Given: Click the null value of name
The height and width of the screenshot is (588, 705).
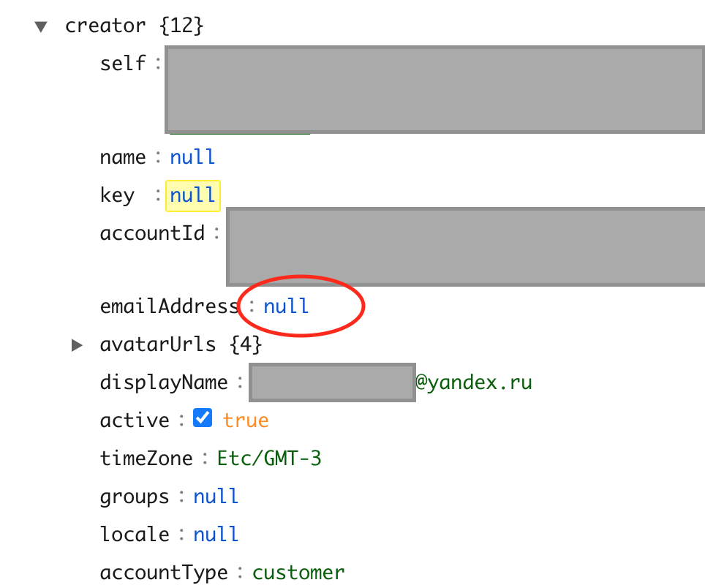Looking at the screenshot, I should click(x=192, y=157).
